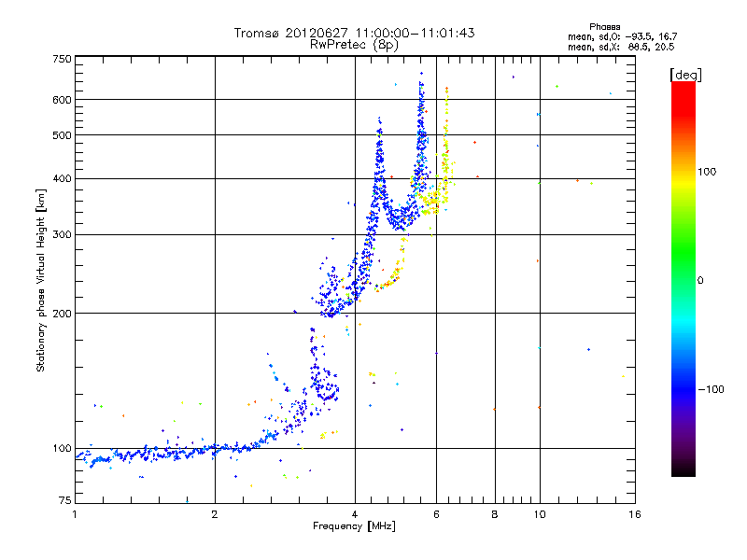
Task: Click the y-axis tick label '100'
Action: click(62, 448)
